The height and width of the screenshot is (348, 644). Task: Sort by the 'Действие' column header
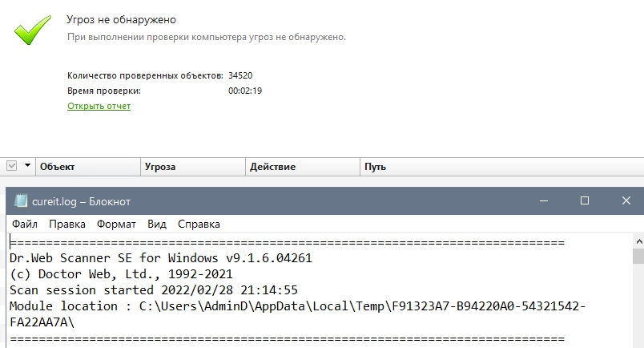[303, 167]
